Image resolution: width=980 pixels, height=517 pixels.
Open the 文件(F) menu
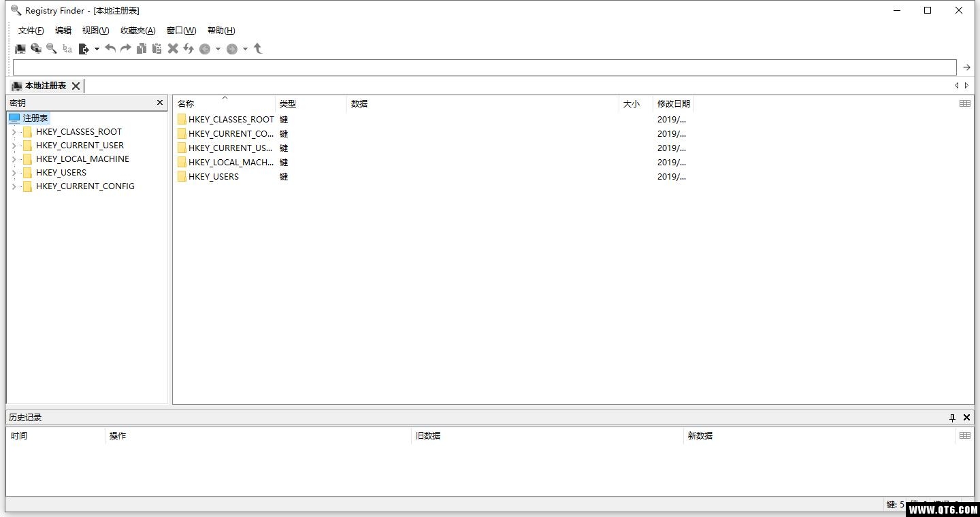[x=31, y=31]
